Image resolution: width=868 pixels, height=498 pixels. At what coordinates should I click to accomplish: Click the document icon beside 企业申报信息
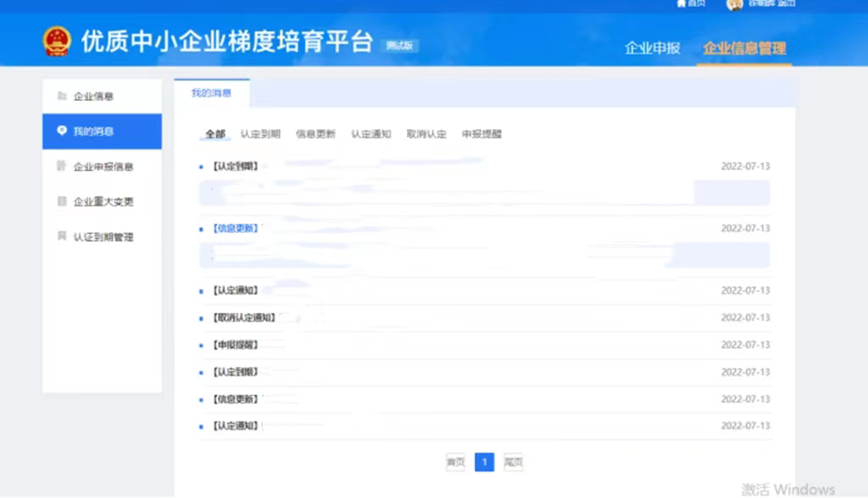pos(61,166)
